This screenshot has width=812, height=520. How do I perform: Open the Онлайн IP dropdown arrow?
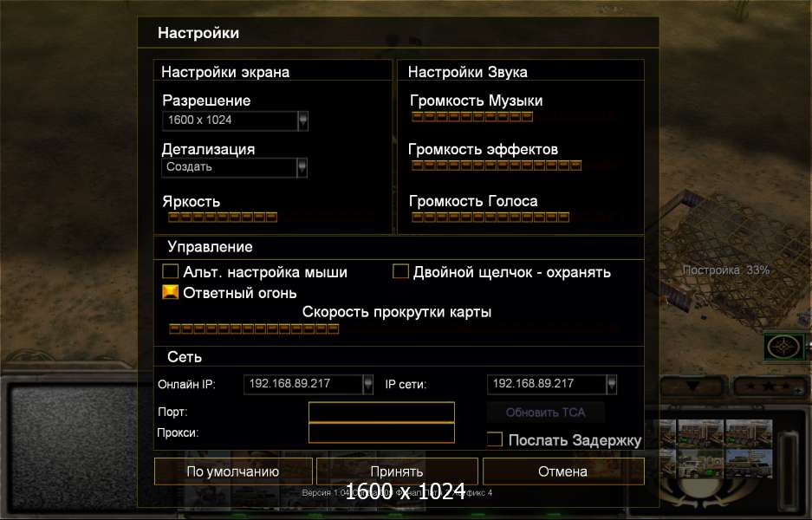click(x=367, y=384)
